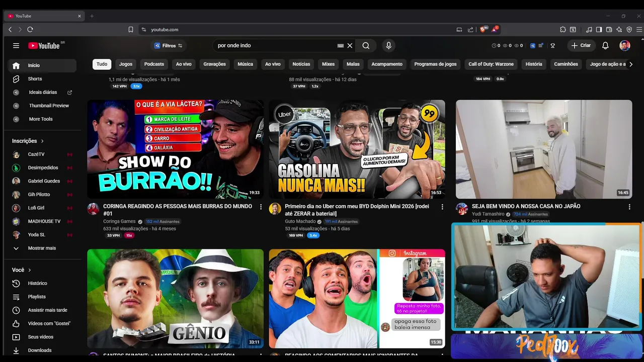644x362 pixels.
Task: Open Assistir mais tarde
Action: 42,310
